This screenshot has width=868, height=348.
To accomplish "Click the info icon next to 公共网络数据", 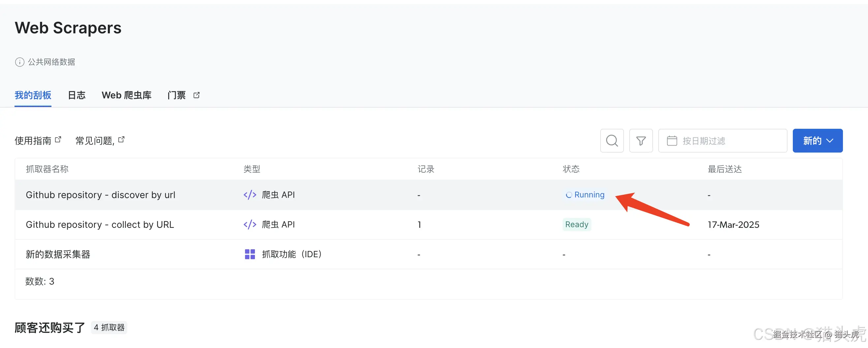I will click(x=19, y=62).
